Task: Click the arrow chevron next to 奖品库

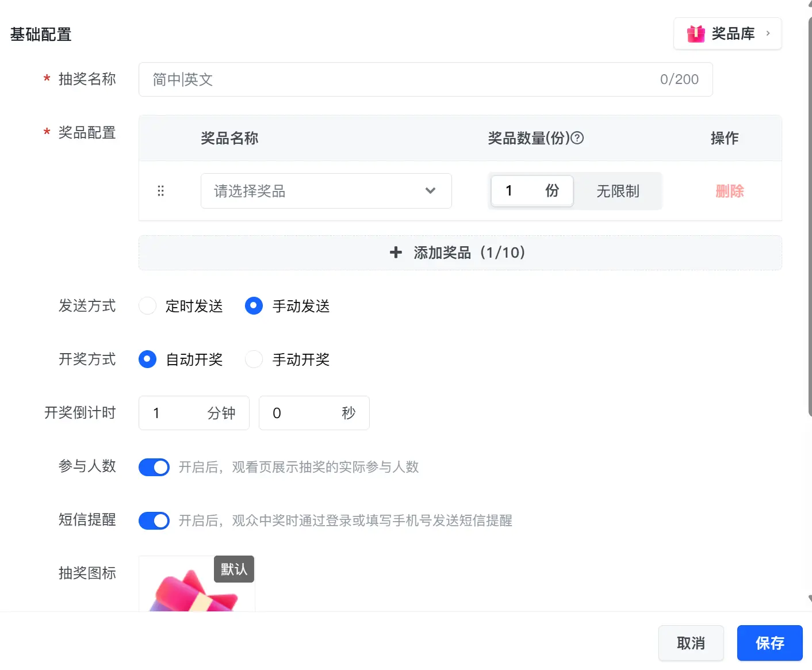Action: [768, 33]
